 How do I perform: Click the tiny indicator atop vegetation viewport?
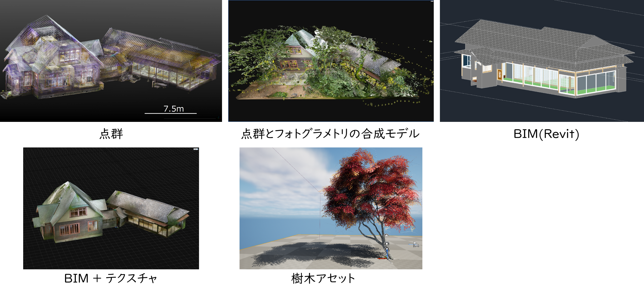[x=432, y=1]
